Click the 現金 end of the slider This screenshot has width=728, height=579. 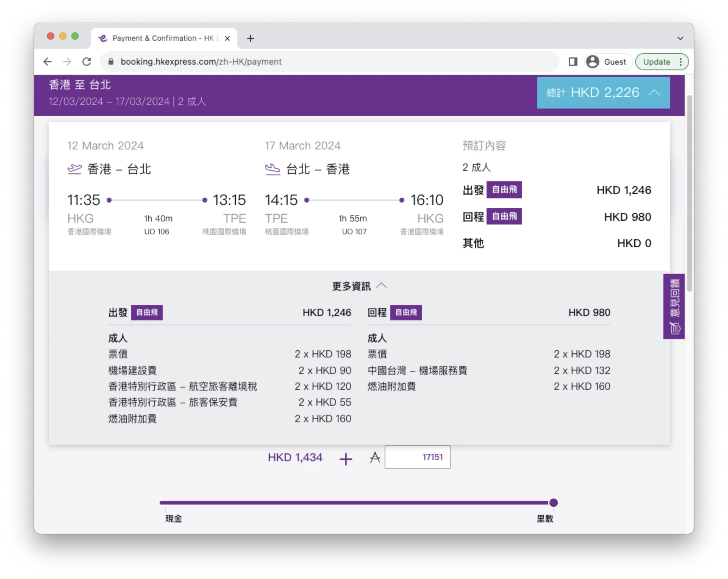click(x=173, y=519)
